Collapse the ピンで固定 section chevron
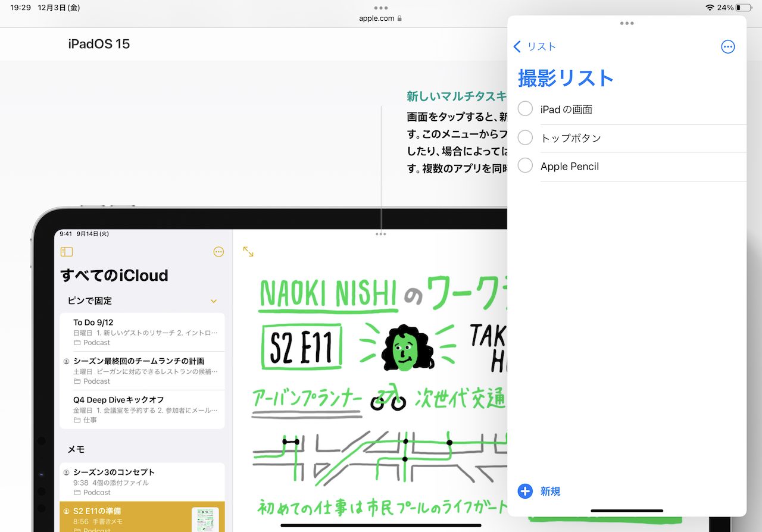 (214, 301)
